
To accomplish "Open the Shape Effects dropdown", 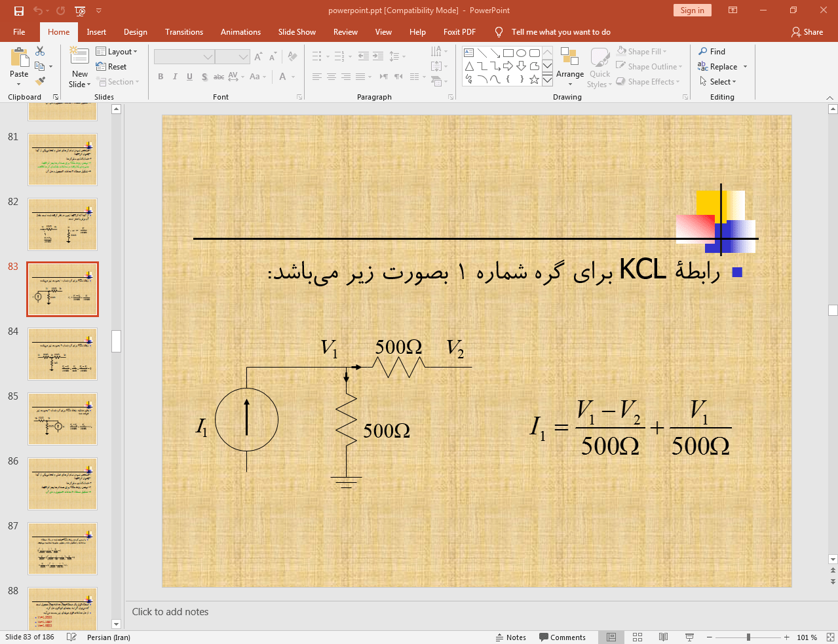I will tap(648, 82).
